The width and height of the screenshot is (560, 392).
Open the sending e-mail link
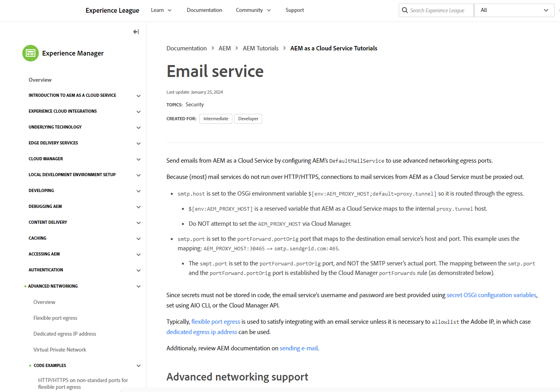click(299, 348)
